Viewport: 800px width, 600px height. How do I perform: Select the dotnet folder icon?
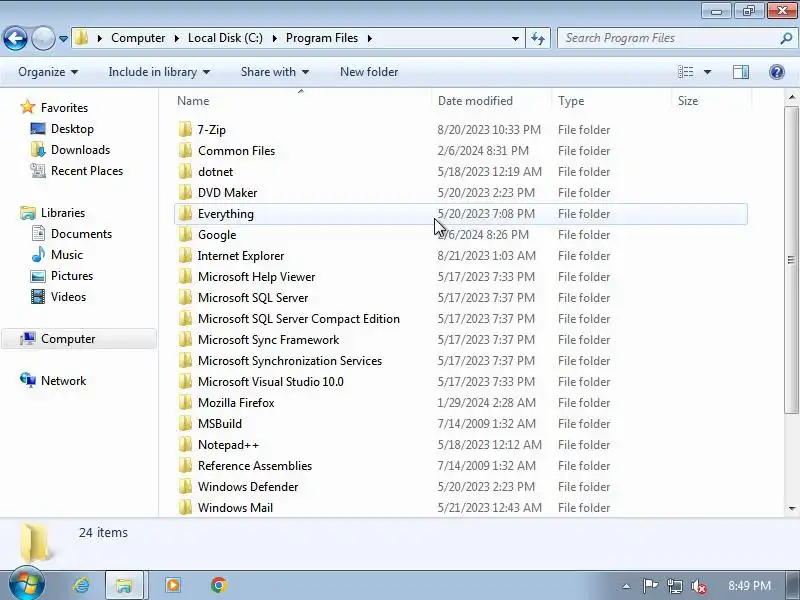click(x=185, y=171)
